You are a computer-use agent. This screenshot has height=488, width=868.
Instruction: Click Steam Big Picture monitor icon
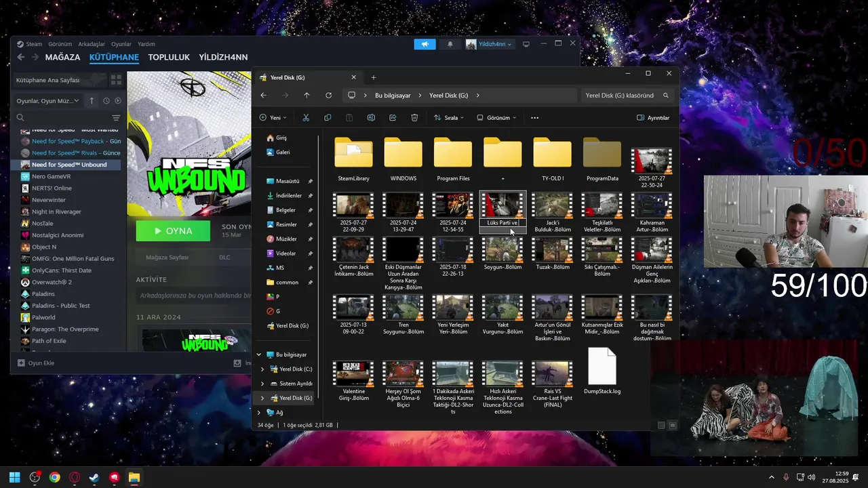click(x=526, y=44)
